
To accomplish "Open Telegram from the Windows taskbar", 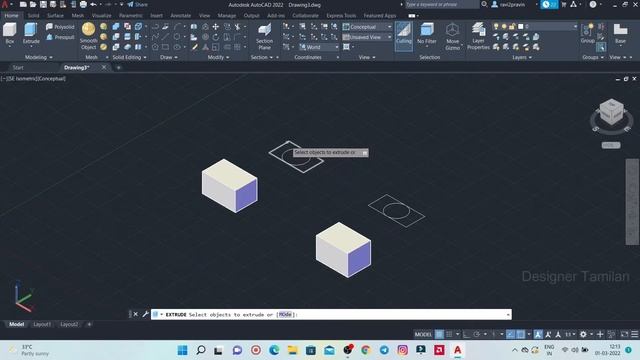I will click(x=384, y=350).
